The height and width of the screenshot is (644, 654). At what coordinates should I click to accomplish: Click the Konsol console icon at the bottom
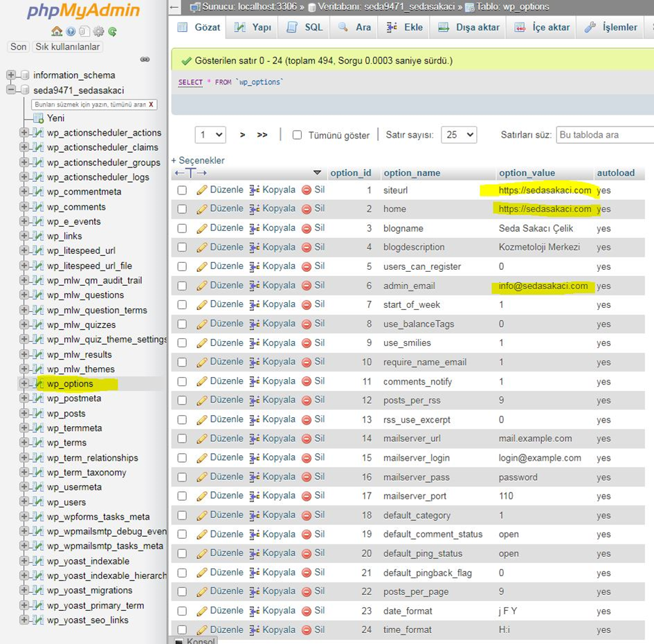(x=179, y=641)
